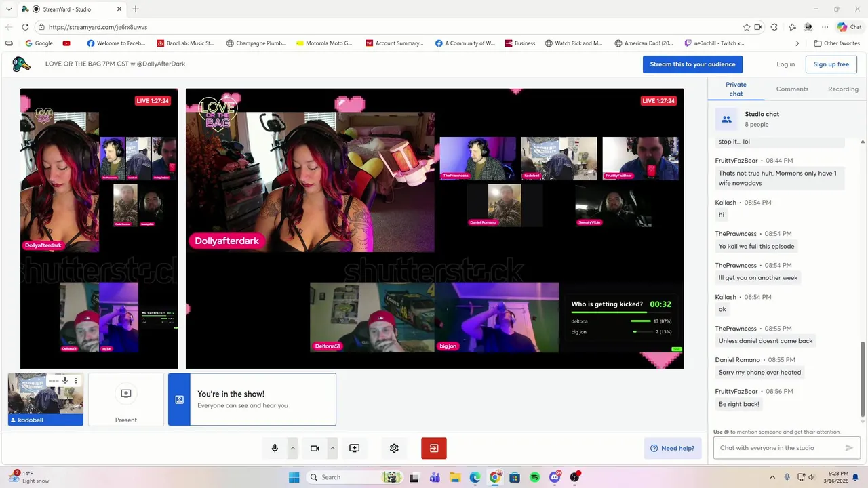Viewport: 868px width, 488px height.
Task: Open the tab search dropdown arrow
Action: [9, 9]
